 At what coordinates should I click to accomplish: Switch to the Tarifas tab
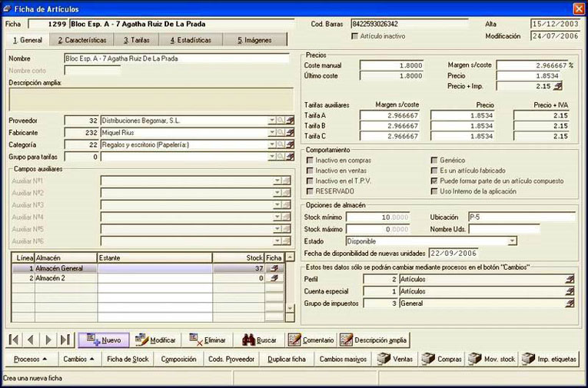(x=137, y=40)
